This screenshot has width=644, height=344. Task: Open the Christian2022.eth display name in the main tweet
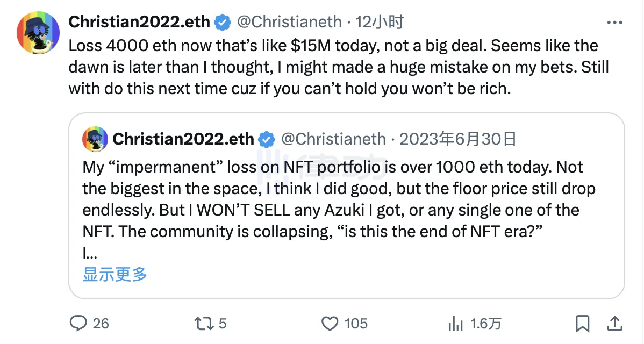tap(139, 22)
